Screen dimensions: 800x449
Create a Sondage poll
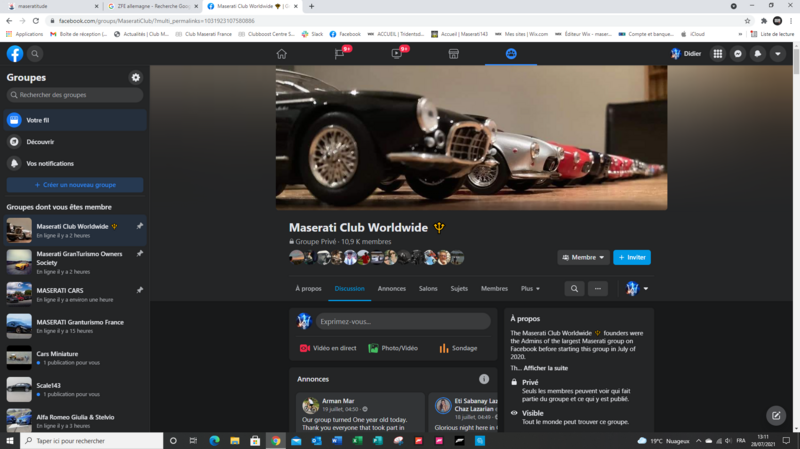tap(458, 348)
